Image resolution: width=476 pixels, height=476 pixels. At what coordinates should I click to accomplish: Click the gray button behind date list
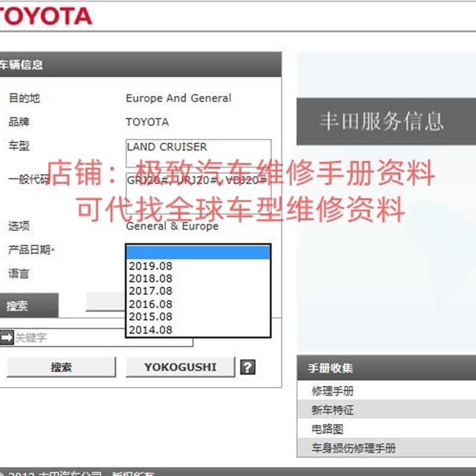(x=106, y=302)
